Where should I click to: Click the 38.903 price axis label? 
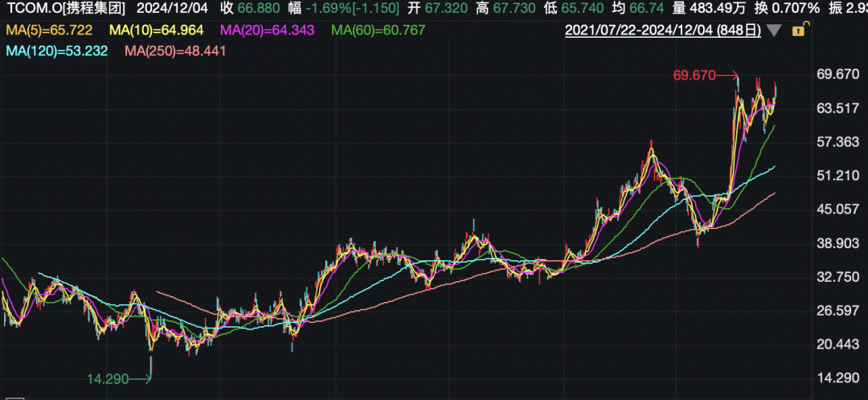pos(837,243)
